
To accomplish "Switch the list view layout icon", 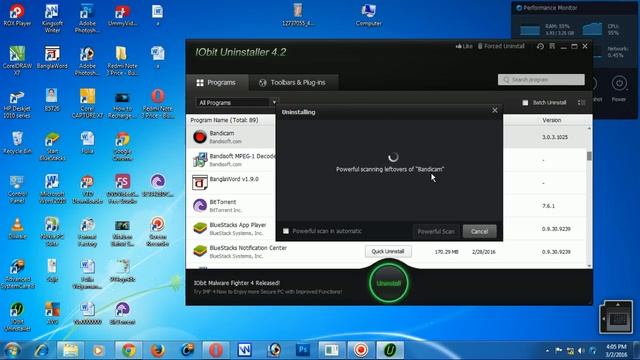I will click(582, 102).
